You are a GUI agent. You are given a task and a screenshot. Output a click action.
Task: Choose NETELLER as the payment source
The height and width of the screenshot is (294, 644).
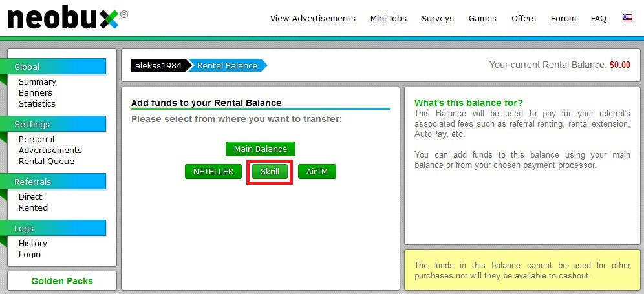(213, 172)
